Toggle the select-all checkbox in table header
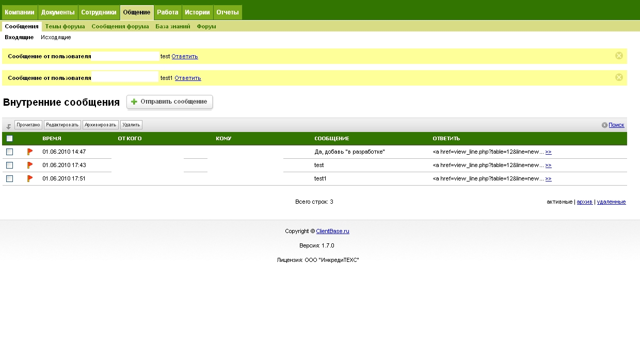Viewport: 640px width, 364px height. (9, 138)
